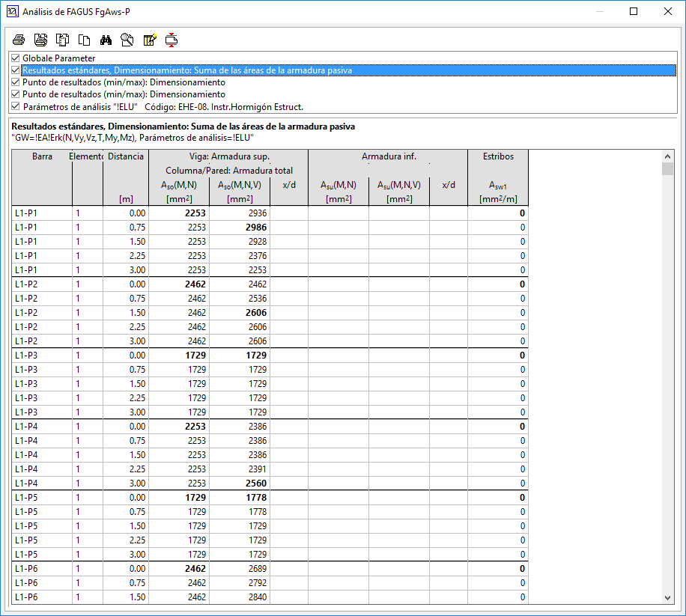Toggle the Resultados estándares, Dimensionamiento checkbox
Screen dimensions: 686x616
point(16,70)
